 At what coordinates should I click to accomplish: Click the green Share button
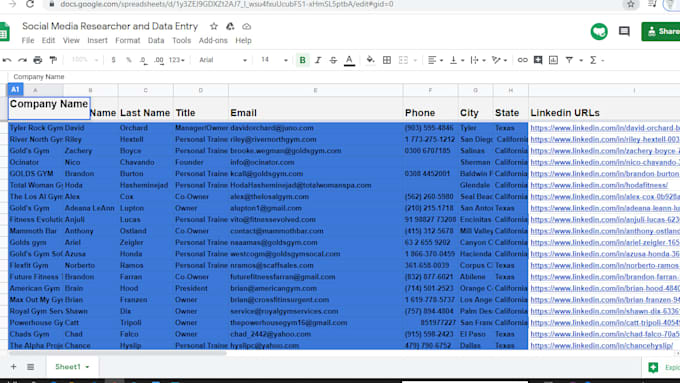[661, 31]
